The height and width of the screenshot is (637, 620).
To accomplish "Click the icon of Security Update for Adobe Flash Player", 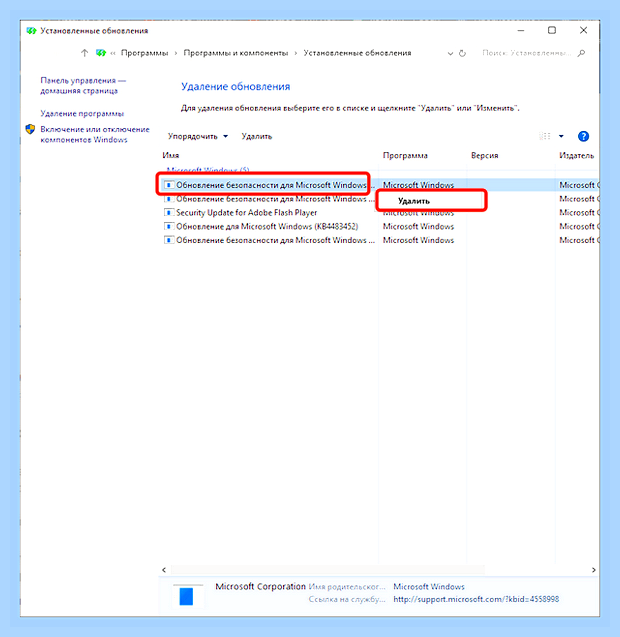I will coord(169,212).
